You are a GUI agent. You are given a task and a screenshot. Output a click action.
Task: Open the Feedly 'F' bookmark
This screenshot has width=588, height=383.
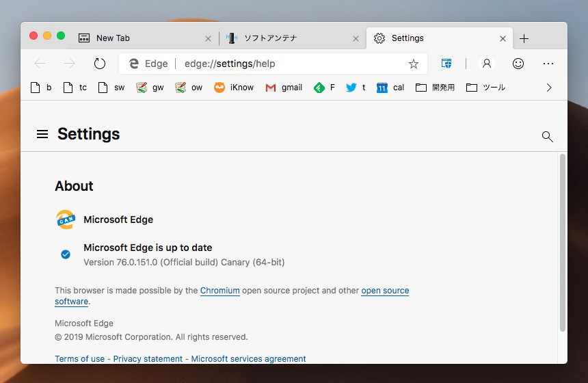tap(324, 88)
